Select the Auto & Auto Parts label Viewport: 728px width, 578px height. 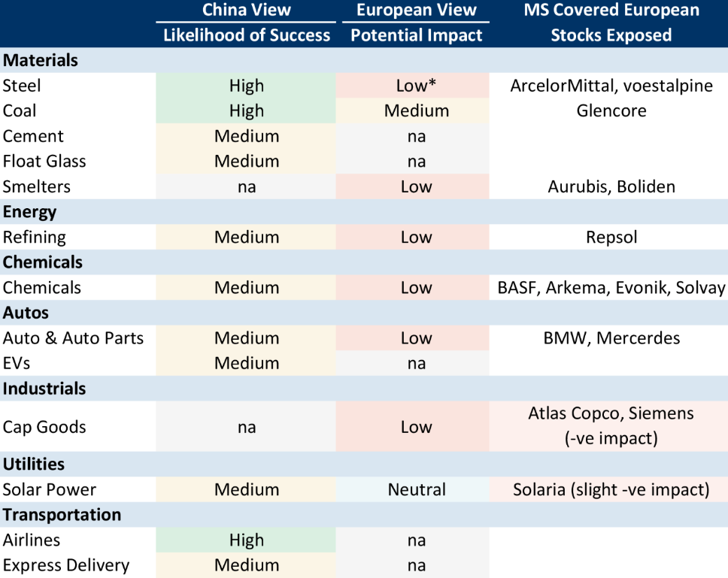click(x=73, y=338)
